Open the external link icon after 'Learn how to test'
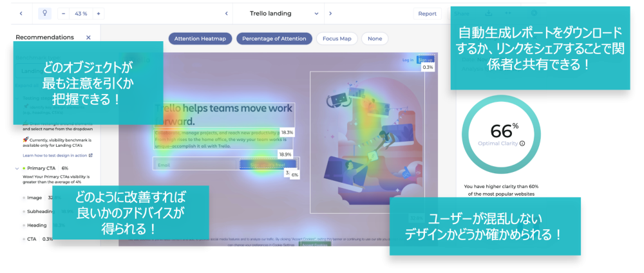 [x=91, y=155]
